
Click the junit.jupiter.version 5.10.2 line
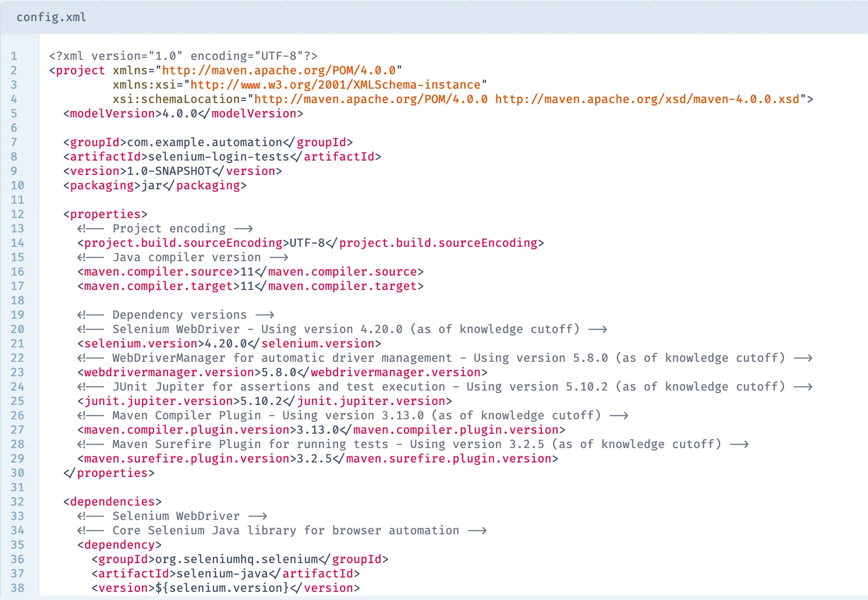pyautogui.click(x=265, y=401)
